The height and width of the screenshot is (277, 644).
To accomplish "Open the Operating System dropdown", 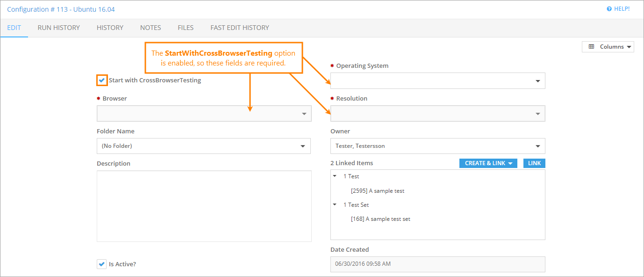I will pyautogui.click(x=437, y=81).
